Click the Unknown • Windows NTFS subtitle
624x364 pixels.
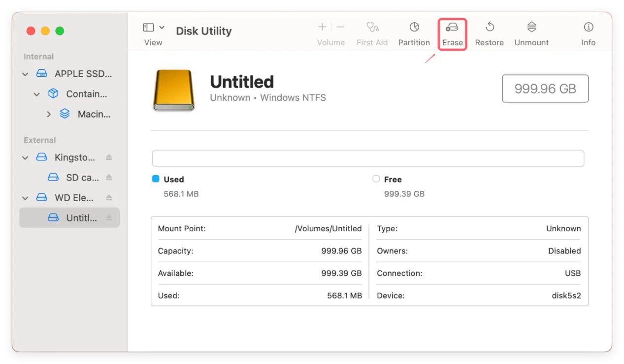click(268, 98)
